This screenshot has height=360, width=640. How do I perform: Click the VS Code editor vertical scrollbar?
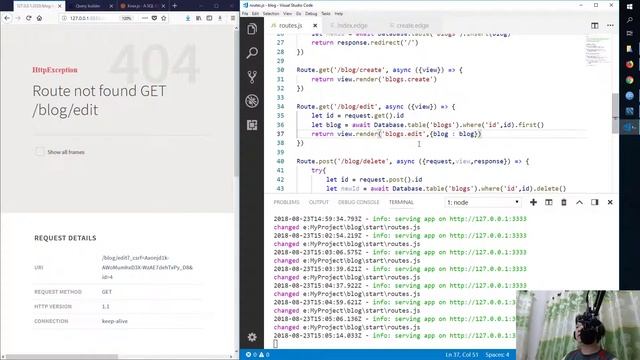point(615,113)
